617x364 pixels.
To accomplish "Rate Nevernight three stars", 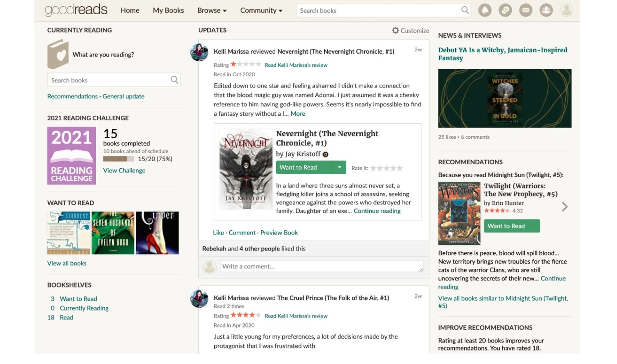I will click(386, 168).
